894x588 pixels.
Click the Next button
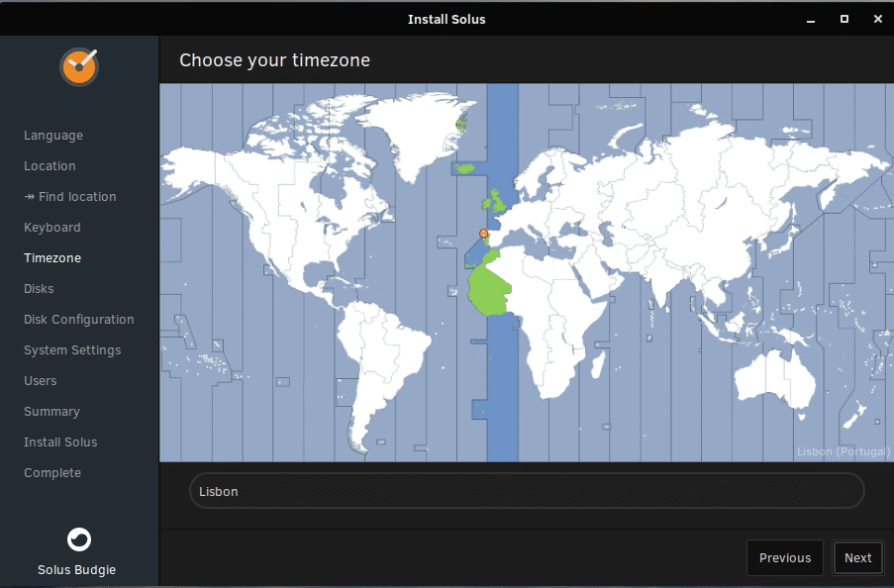(857, 557)
